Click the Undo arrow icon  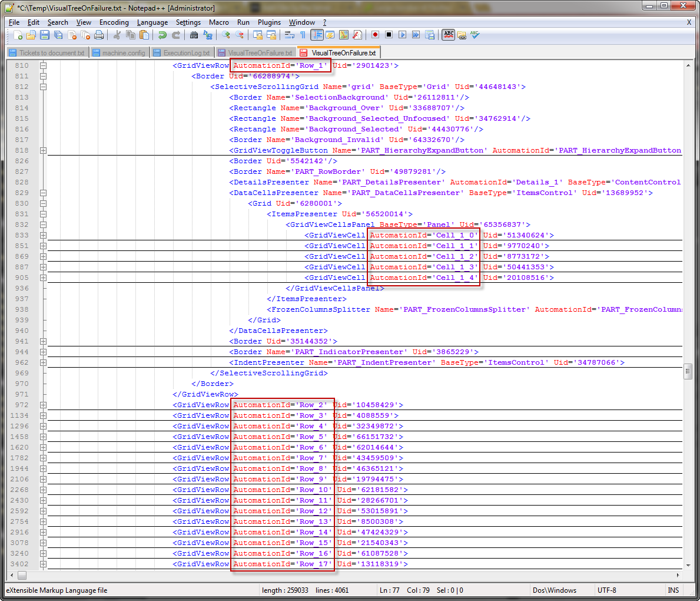tap(162, 35)
